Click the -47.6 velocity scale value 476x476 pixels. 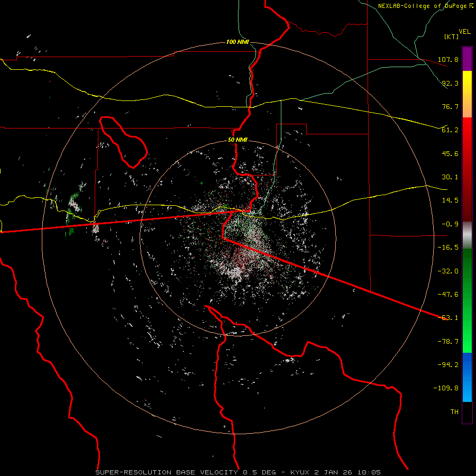(x=448, y=295)
